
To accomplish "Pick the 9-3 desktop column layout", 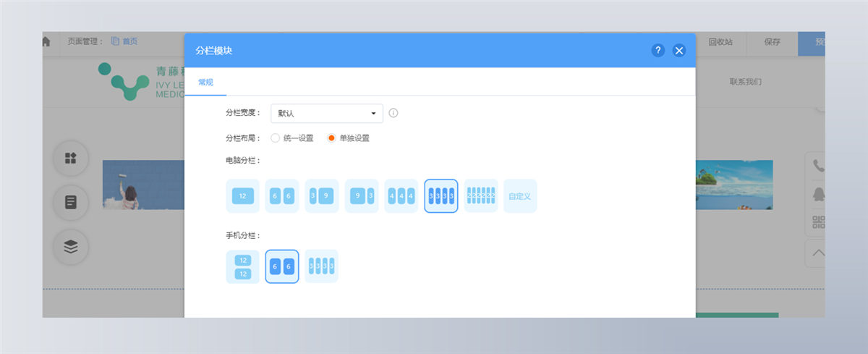I will pyautogui.click(x=362, y=195).
